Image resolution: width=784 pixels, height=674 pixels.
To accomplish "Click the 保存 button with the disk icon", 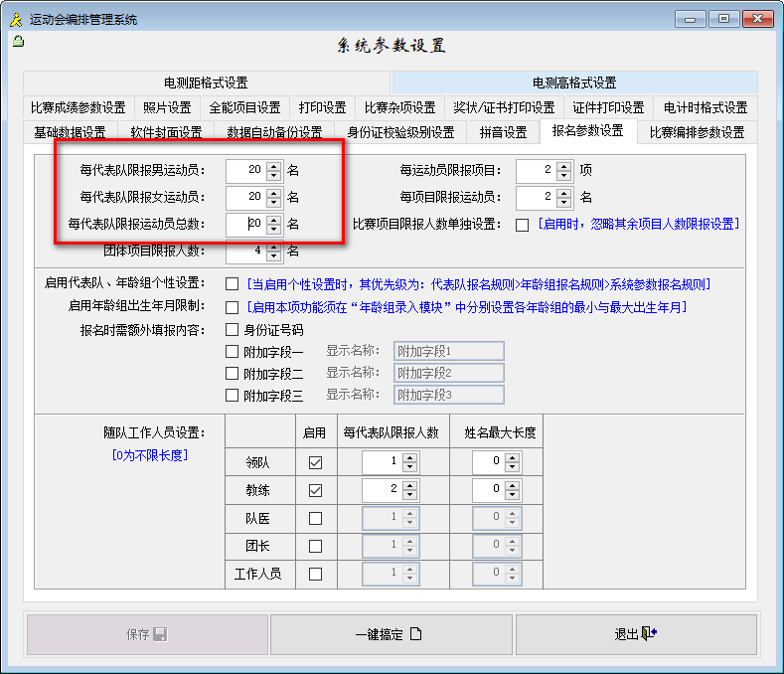I will click(x=146, y=634).
